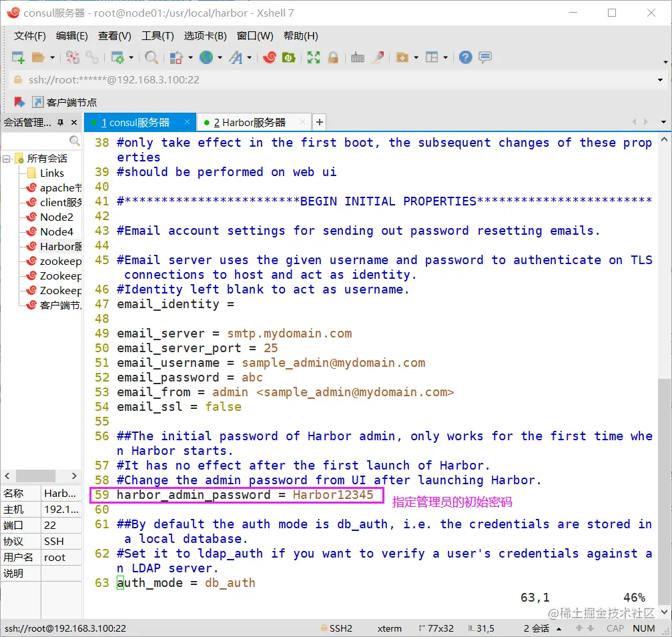The height and width of the screenshot is (637, 672).
Task: Click the New Session toolbar icon
Action: (18, 57)
